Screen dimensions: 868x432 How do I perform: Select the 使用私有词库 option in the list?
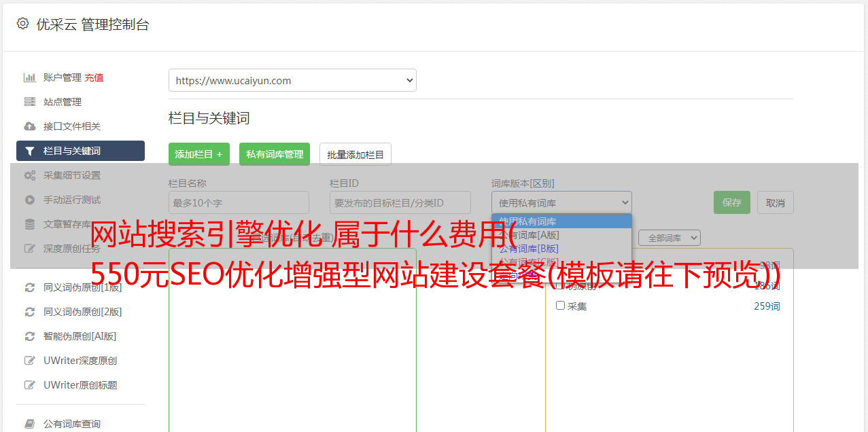[561, 221]
